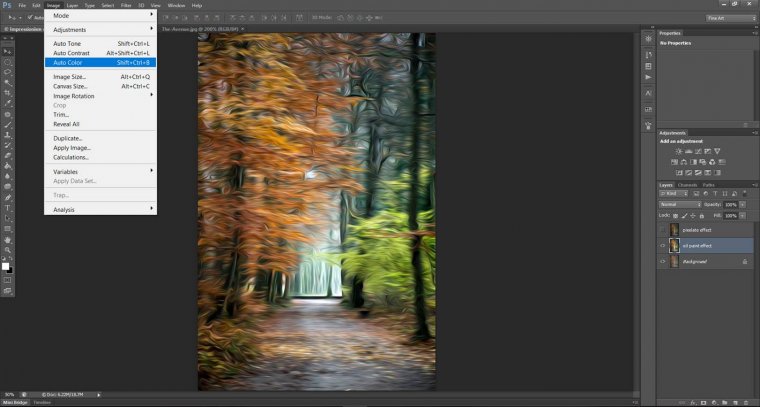The height and width of the screenshot is (407, 760).
Task: Expand the Analysis submenu
Action: (100, 209)
